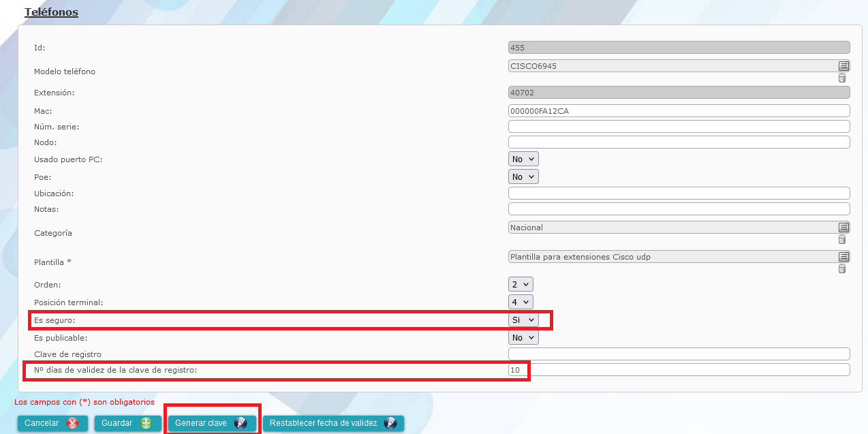Click the Modelo teléfono label

pyautogui.click(x=65, y=72)
